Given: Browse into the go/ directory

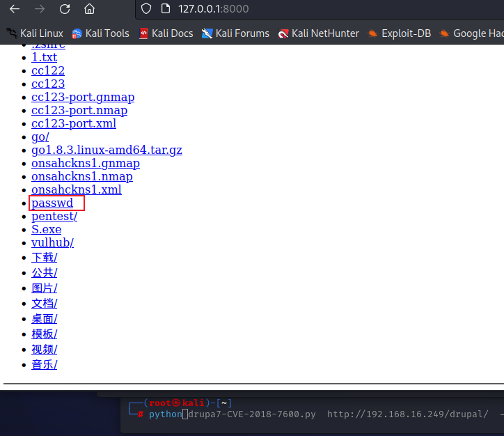Looking at the screenshot, I should (x=40, y=137).
